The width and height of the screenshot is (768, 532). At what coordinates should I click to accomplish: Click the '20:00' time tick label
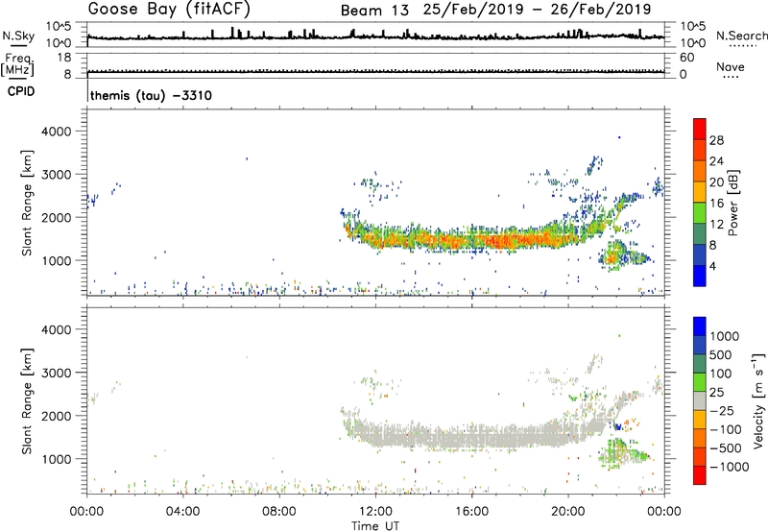[567, 512]
